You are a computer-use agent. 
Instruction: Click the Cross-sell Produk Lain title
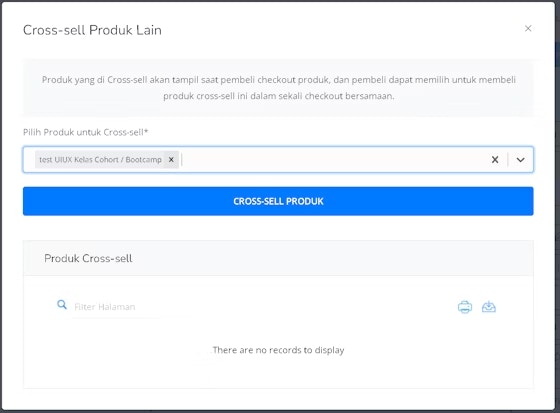click(92, 30)
